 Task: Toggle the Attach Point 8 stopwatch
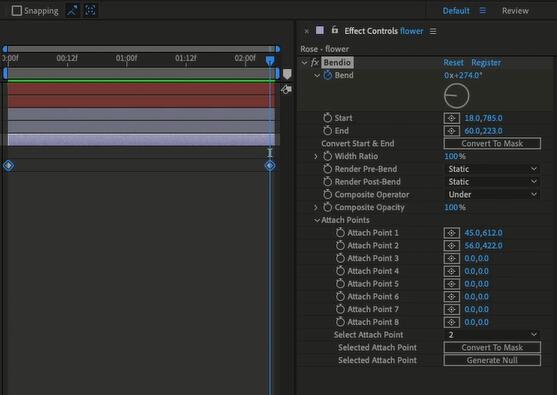coord(340,322)
